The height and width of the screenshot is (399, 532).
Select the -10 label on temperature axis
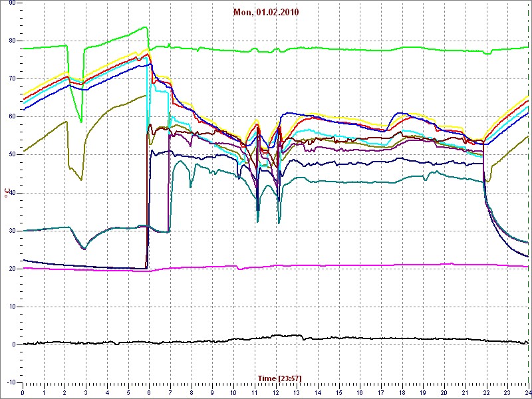[x=11, y=382]
